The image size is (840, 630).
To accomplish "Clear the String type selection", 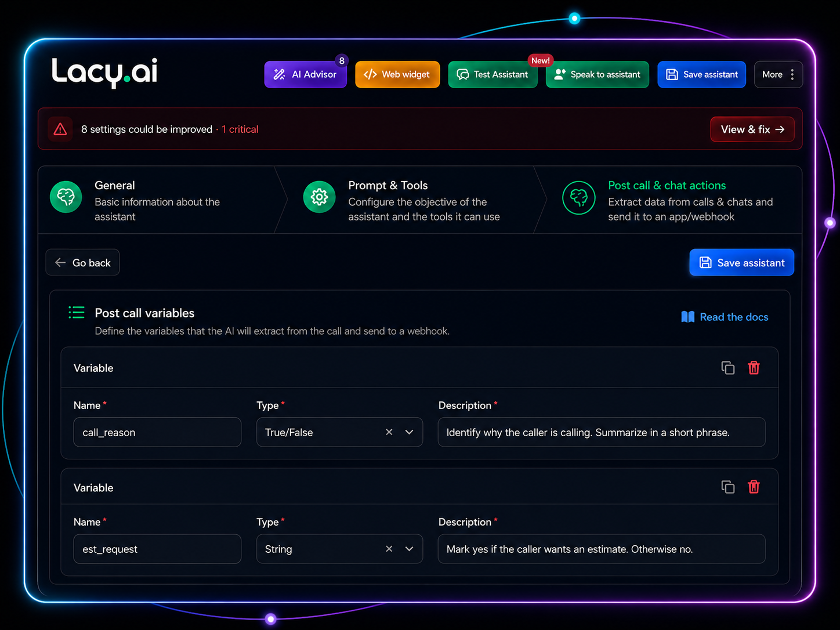I will (389, 549).
